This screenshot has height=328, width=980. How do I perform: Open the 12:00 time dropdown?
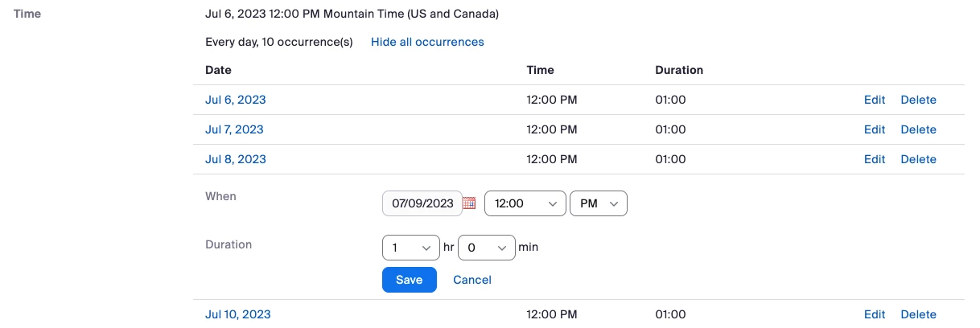(x=524, y=203)
